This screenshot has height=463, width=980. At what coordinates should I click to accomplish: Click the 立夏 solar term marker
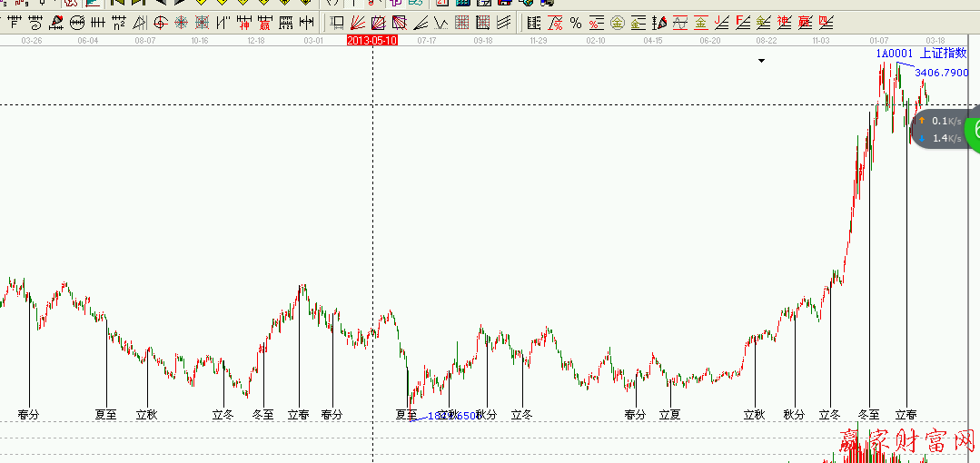pyautogui.click(x=669, y=415)
